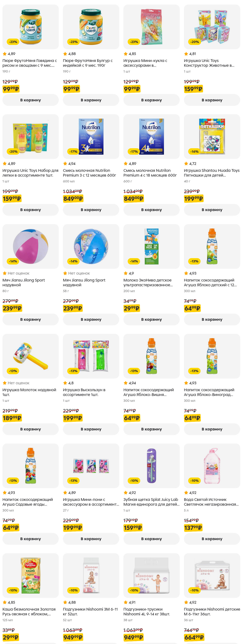Add Splat Juicy Lab toothbrush to cart
Screen dimensions: 243x644
(151, 539)
